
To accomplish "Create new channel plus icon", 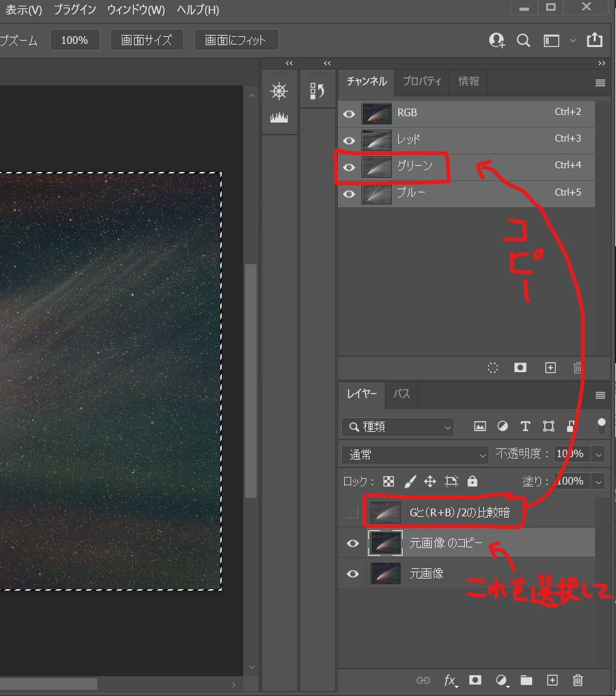I will pyautogui.click(x=551, y=368).
